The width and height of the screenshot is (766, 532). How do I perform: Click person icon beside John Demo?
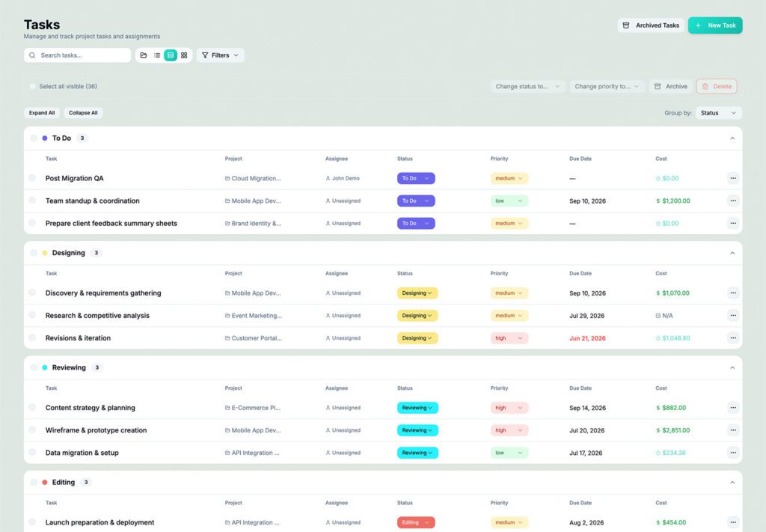[328, 178]
